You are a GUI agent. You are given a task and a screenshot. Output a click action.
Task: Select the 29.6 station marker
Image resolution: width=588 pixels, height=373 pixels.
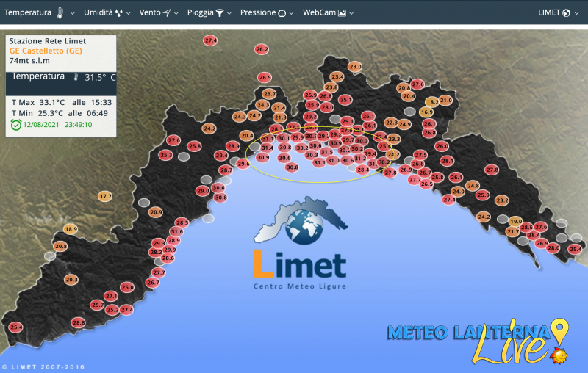pos(243,164)
